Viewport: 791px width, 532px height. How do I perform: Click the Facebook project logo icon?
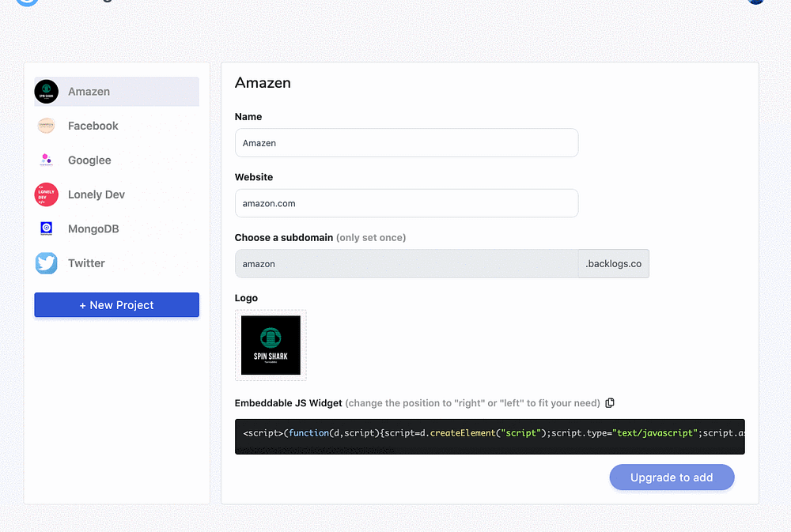(47, 126)
